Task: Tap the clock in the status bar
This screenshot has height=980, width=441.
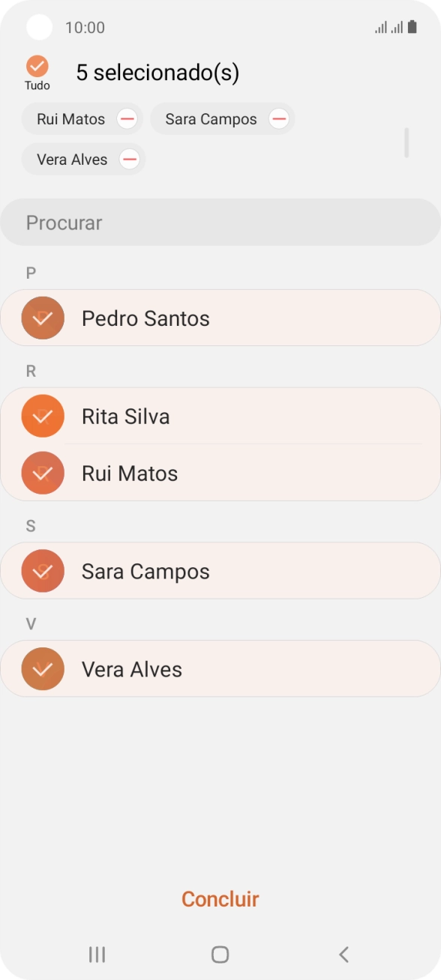Action: 85,27
